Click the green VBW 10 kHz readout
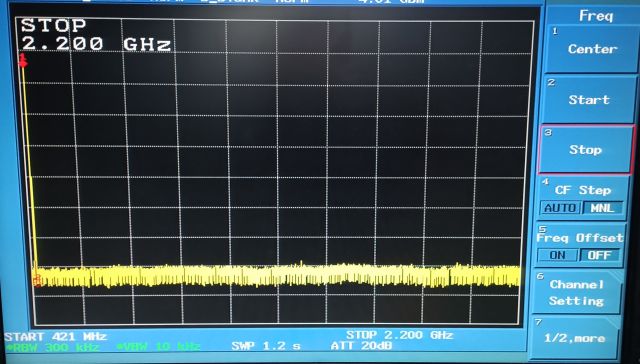Viewport: 640px width, 364px height. pos(158,347)
